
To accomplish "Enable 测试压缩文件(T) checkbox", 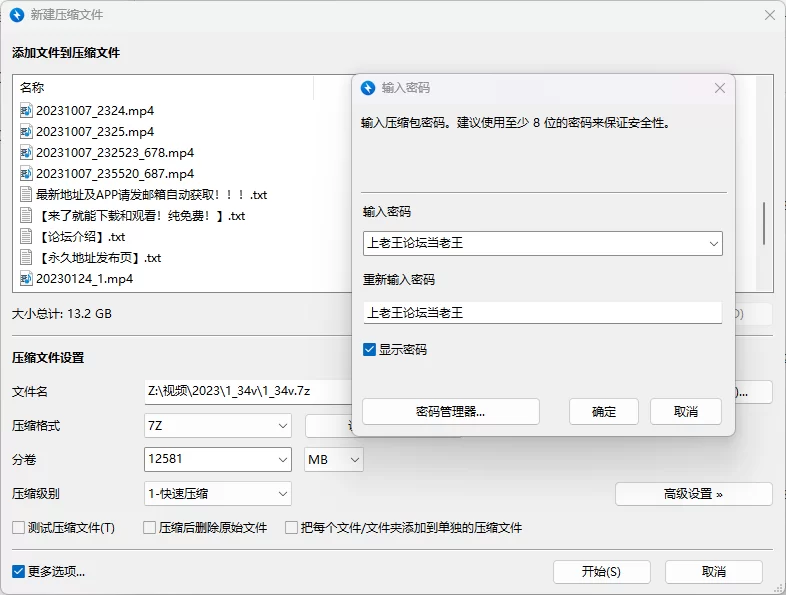I will pyautogui.click(x=18, y=528).
